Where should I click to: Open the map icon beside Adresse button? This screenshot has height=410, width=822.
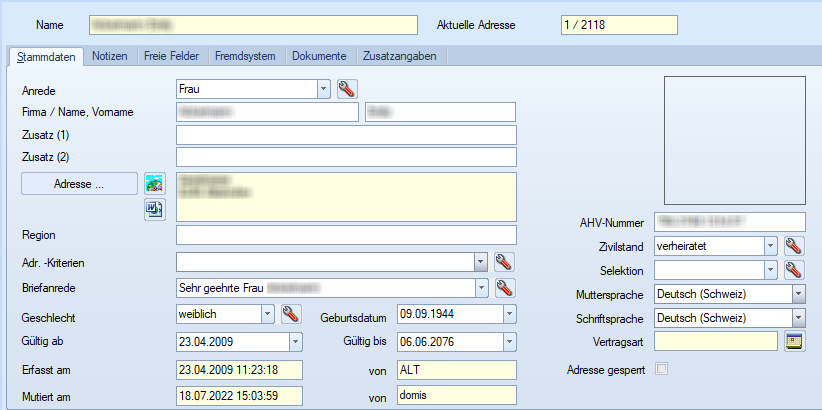click(155, 183)
